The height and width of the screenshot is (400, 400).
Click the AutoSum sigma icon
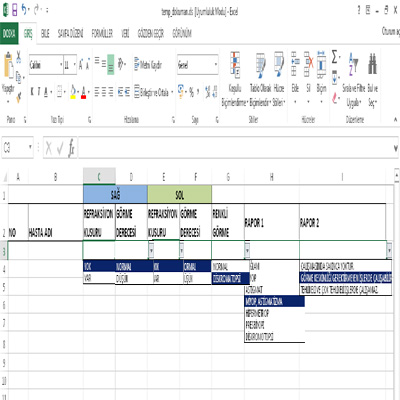pyautogui.click(x=335, y=57)
